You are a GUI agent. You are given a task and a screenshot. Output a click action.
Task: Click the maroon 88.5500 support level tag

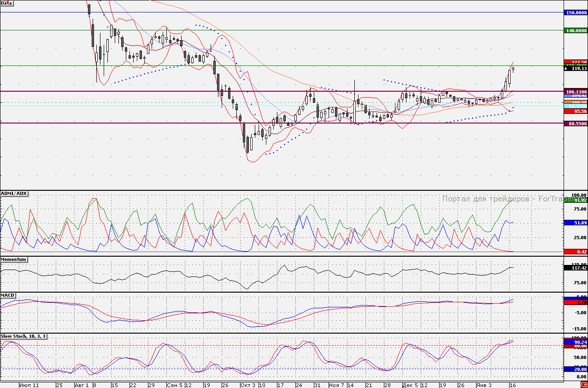pos(576,123)
